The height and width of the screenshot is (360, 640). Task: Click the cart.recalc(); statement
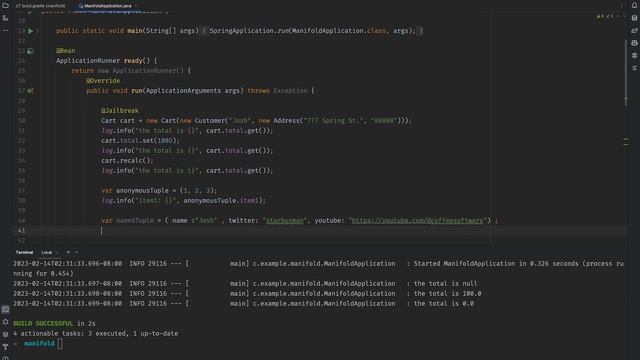click(x=127, y=160)
